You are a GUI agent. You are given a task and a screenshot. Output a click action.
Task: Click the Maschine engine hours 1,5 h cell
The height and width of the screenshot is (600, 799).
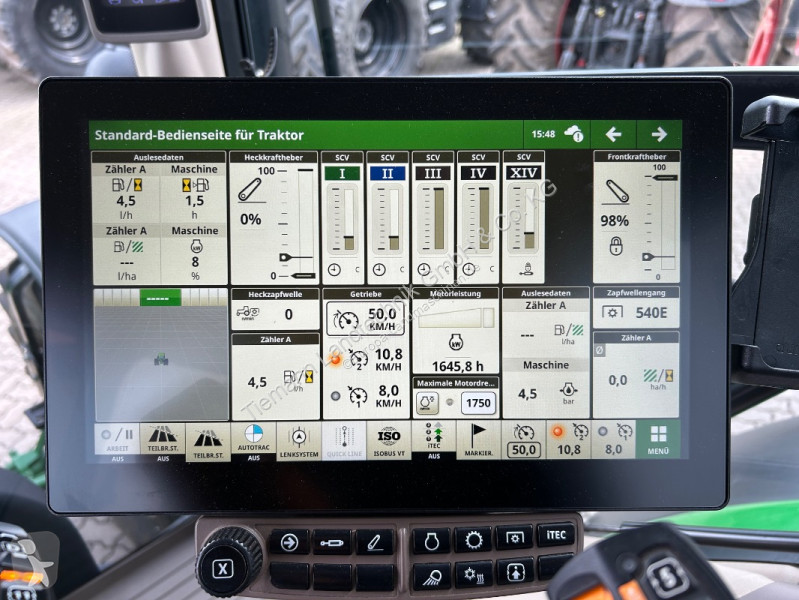(194, 191)
